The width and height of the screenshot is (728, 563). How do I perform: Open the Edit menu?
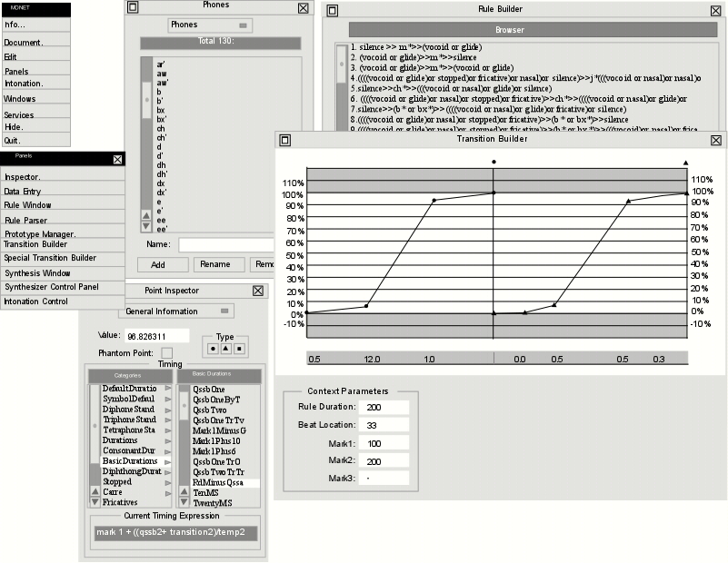pos(36,54)
